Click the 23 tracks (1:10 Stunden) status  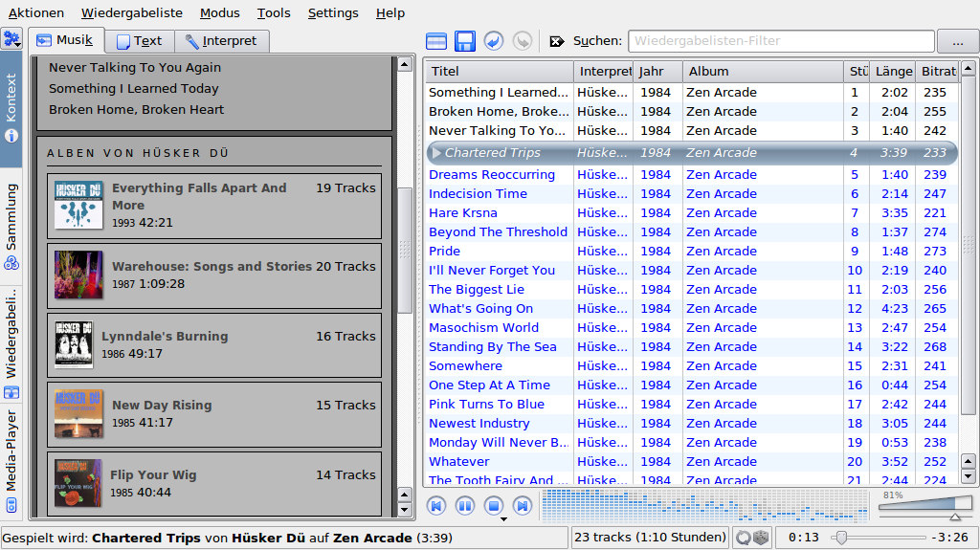(x=650, y=538)
